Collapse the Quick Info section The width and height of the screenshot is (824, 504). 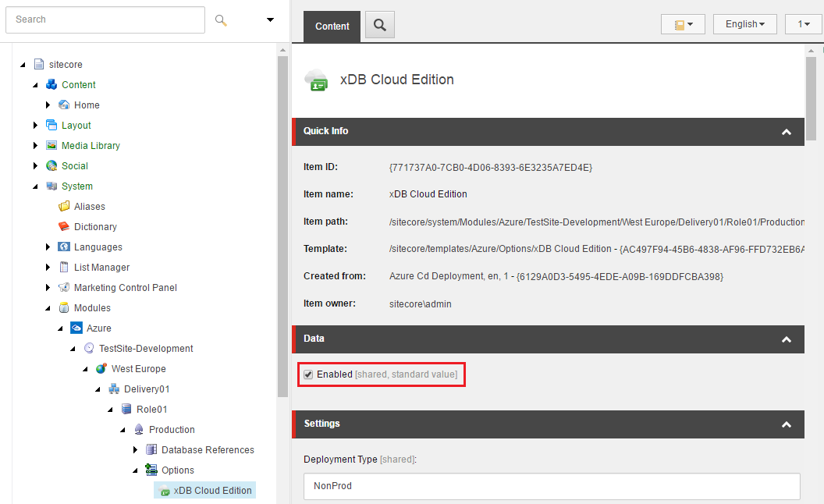pyautogui.click(x=787, y=132)
